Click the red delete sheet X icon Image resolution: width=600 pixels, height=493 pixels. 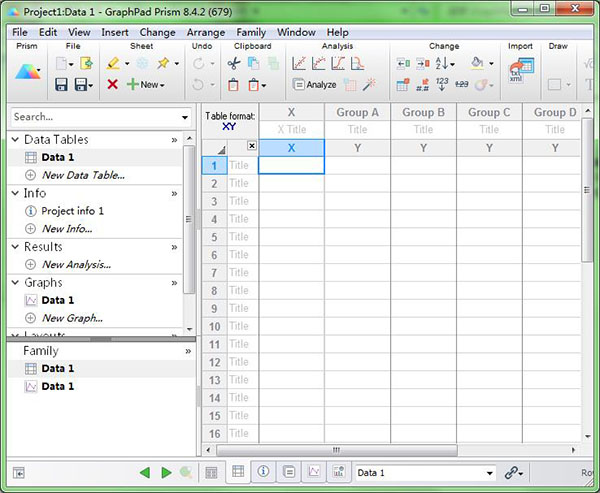pos(112,84)
